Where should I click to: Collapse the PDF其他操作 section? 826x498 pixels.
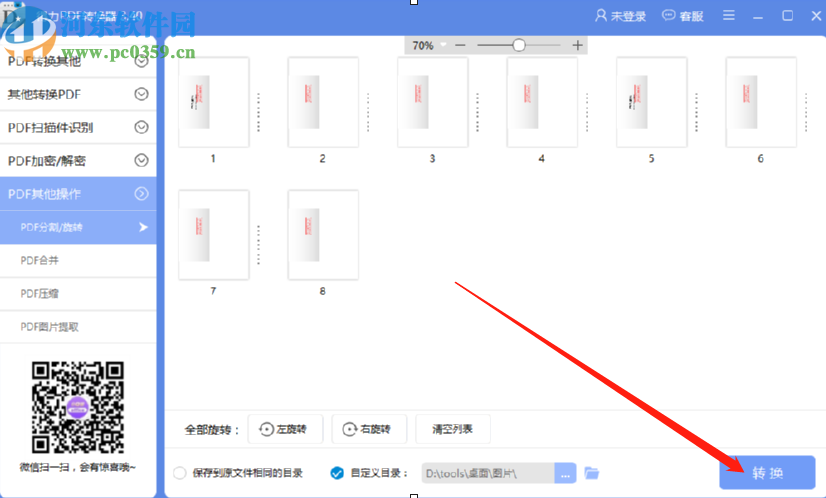[x=78, y=194]
